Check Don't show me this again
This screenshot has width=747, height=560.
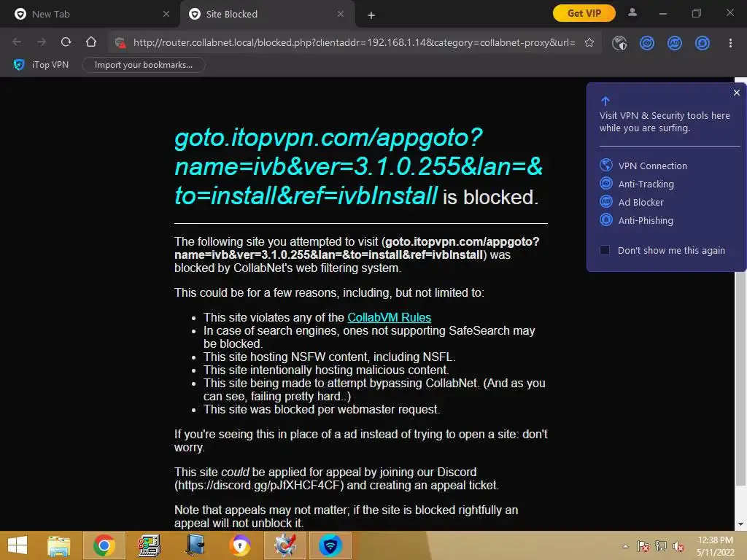(x=605, y=250)
